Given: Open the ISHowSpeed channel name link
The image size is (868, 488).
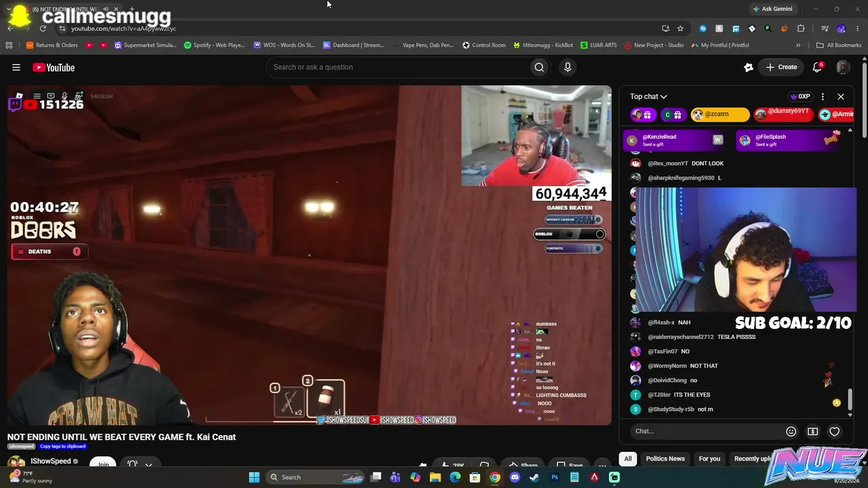Looking at the screenshot, I should click(x=51, y=462).
